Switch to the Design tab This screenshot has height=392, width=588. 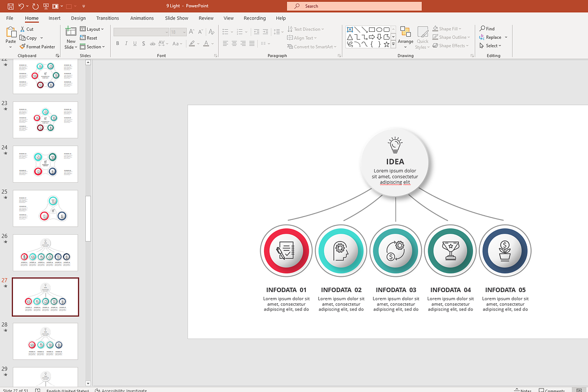click(78, 18)
